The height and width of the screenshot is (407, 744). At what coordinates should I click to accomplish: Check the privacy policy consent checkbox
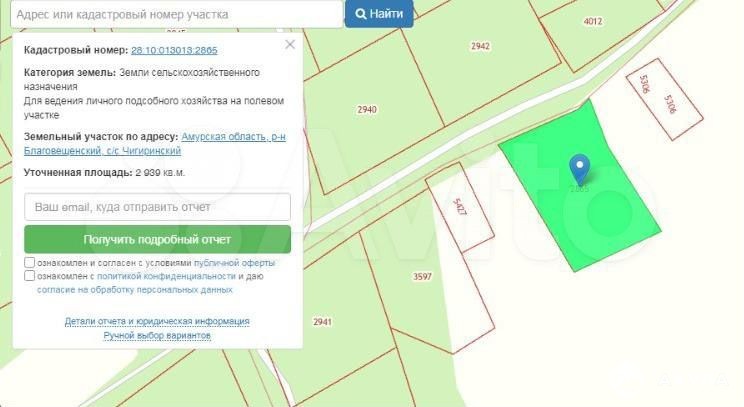(29, 276)
